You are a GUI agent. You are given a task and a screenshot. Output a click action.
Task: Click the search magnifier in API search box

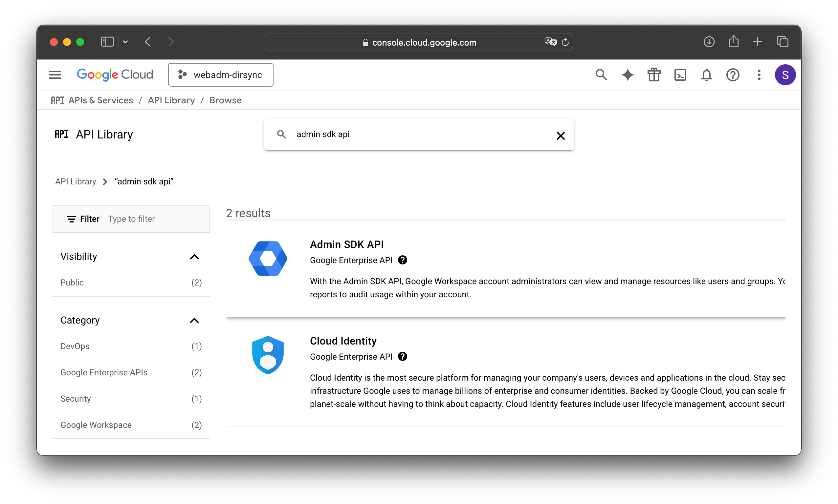[x=281, y=135]
